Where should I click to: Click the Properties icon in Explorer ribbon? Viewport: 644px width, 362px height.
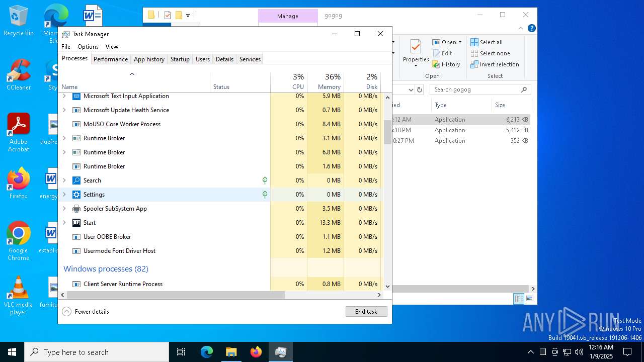tap(416, 47)
